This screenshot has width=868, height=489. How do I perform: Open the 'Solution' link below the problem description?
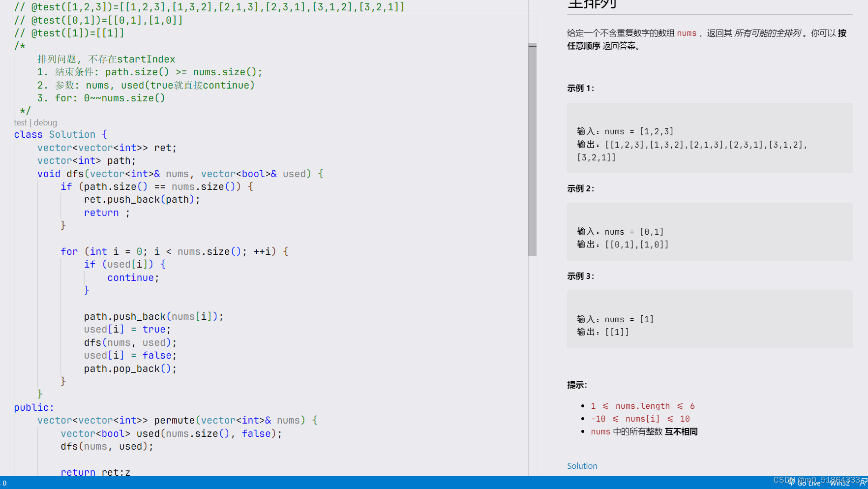[x=582, y=466]
